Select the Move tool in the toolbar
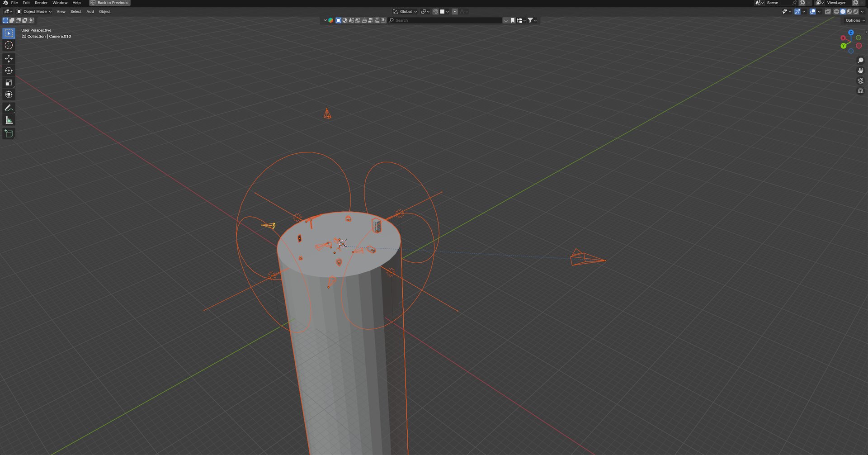 pyautogui.click(x=9, y=59)
